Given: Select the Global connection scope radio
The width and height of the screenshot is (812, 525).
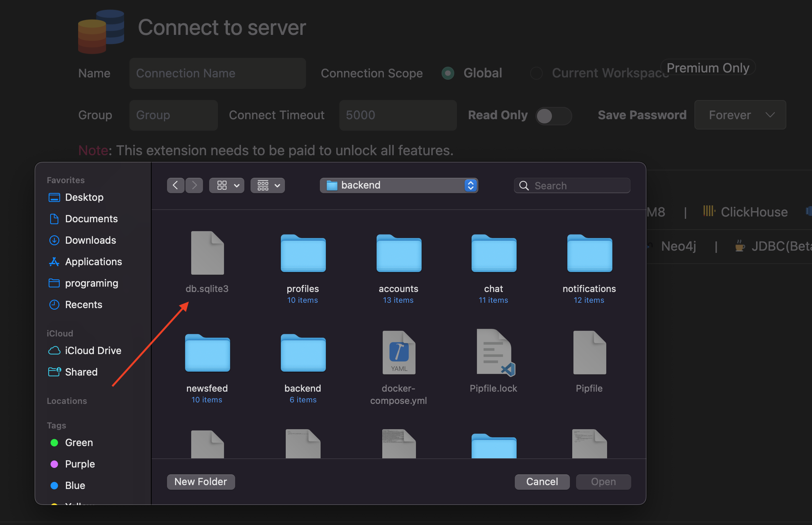Looking at the screenshot, I should (x=447, y=73).
